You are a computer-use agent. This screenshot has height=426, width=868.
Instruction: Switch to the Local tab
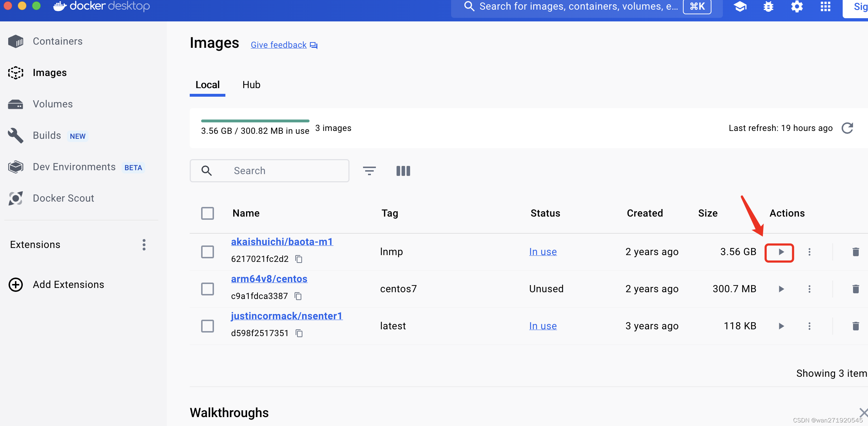click(x=208, y=85)
